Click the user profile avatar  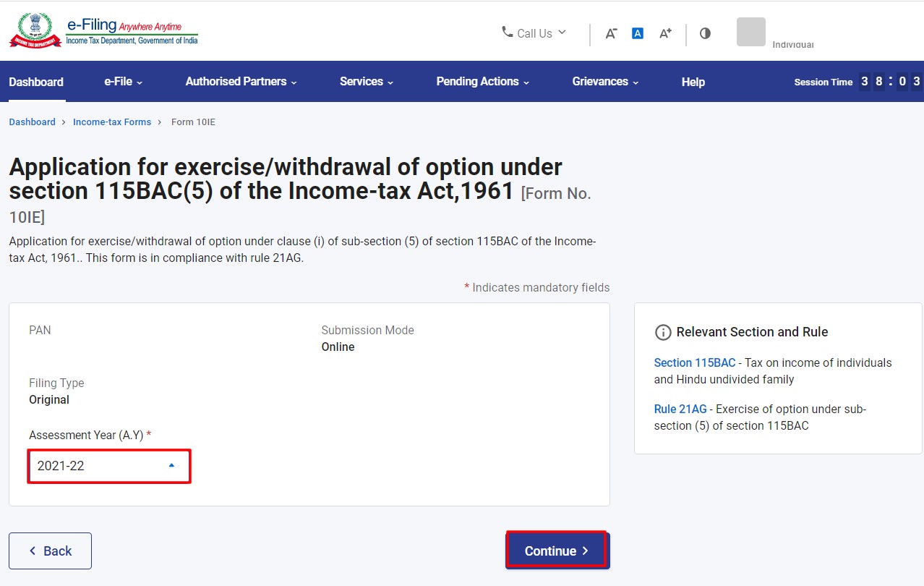tap(750, 32)
